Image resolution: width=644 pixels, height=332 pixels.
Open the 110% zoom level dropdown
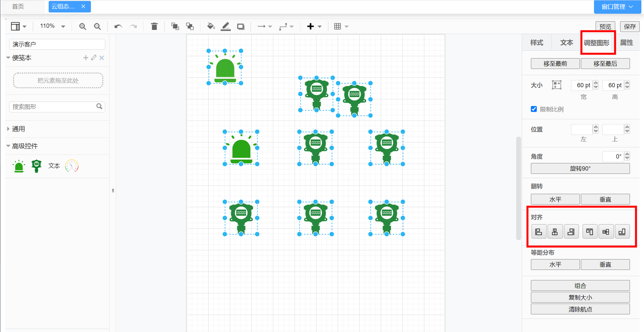(x=52, y=26)
